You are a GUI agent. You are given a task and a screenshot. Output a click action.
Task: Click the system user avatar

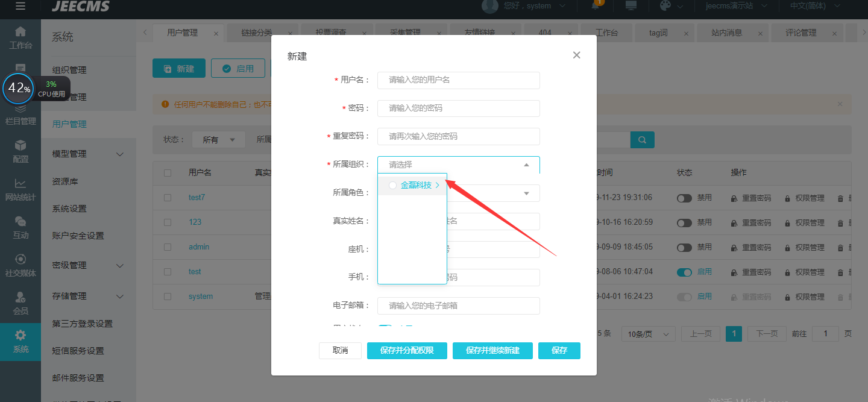tap(489, 5)
